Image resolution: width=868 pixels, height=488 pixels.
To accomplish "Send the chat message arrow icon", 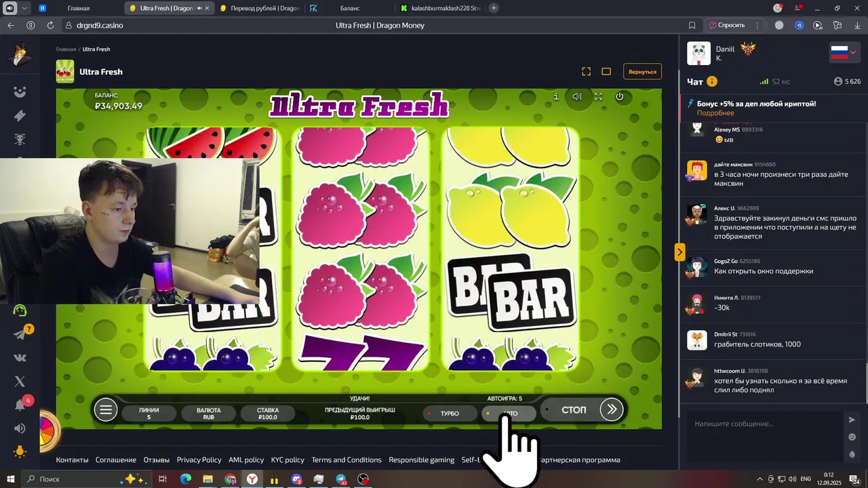I will [852, 420].
